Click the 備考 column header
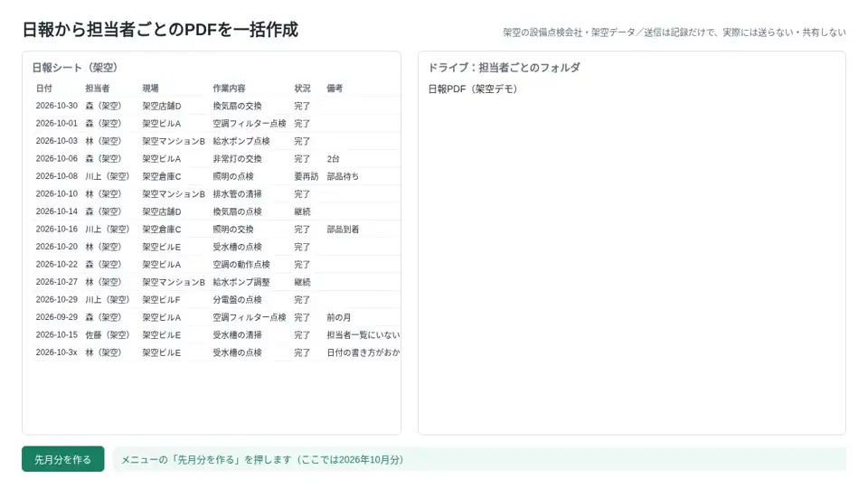868x488 pixels. pos(335,88)
